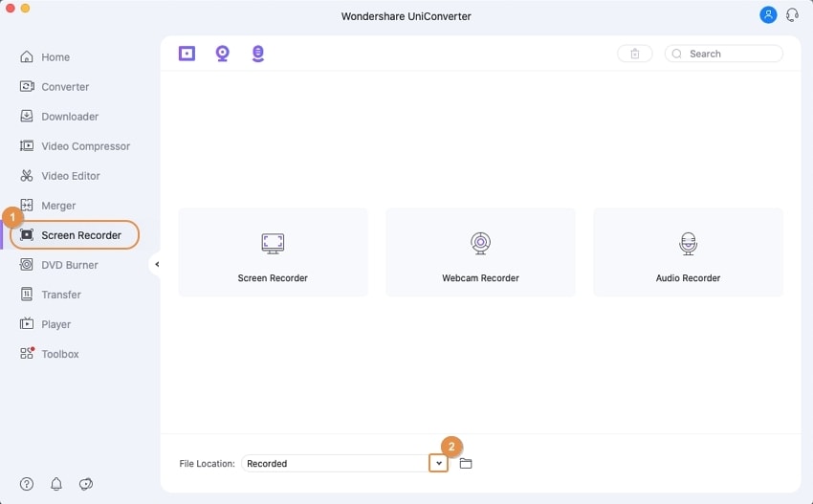Open user account profile icon
The width and height of the screenshot is (813, 504).
point(768,15)
